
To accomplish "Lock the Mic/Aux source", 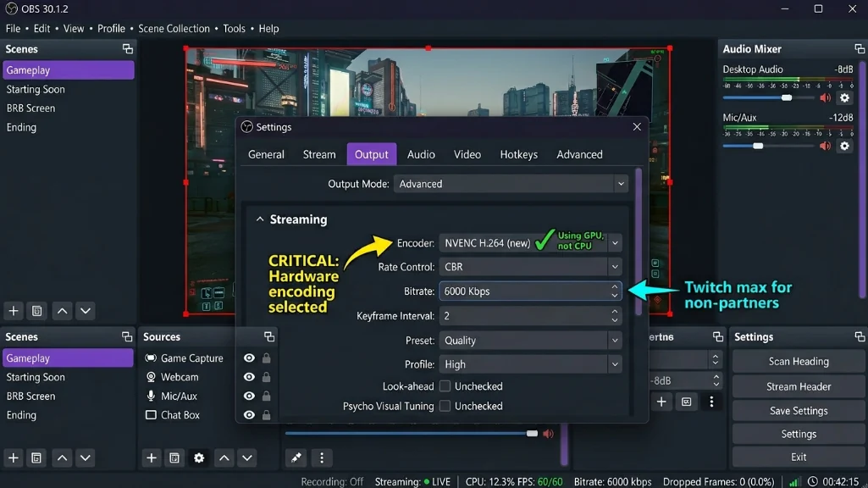I will [266, 396].
